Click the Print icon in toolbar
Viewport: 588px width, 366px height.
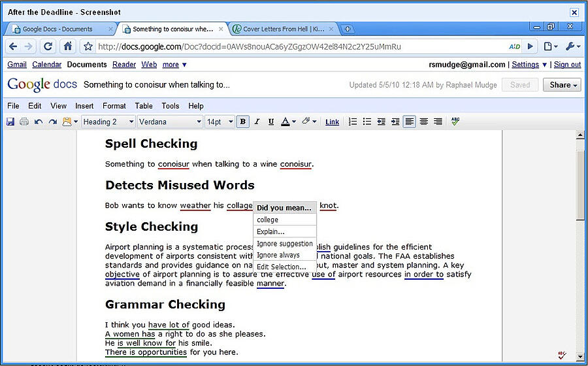coord(24,122)
